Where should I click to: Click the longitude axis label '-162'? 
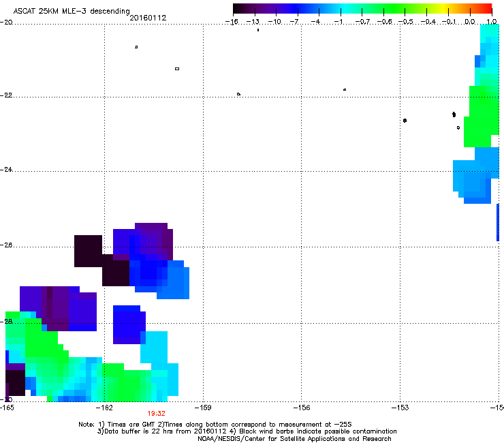point(104,408)
